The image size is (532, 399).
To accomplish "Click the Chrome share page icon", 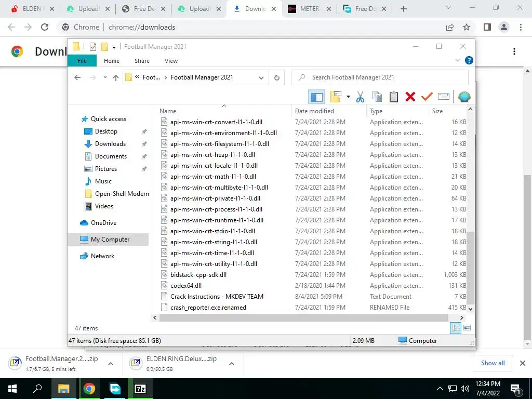I will coord(450,27).
